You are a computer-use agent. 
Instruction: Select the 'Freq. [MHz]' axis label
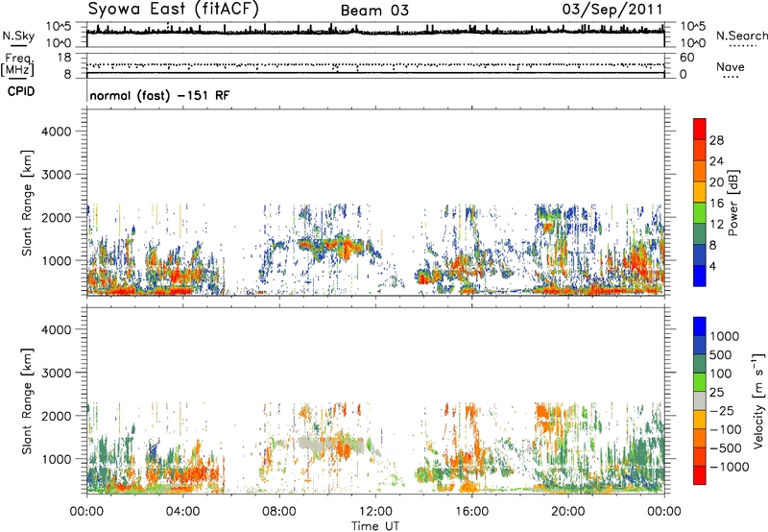point(17,64)
